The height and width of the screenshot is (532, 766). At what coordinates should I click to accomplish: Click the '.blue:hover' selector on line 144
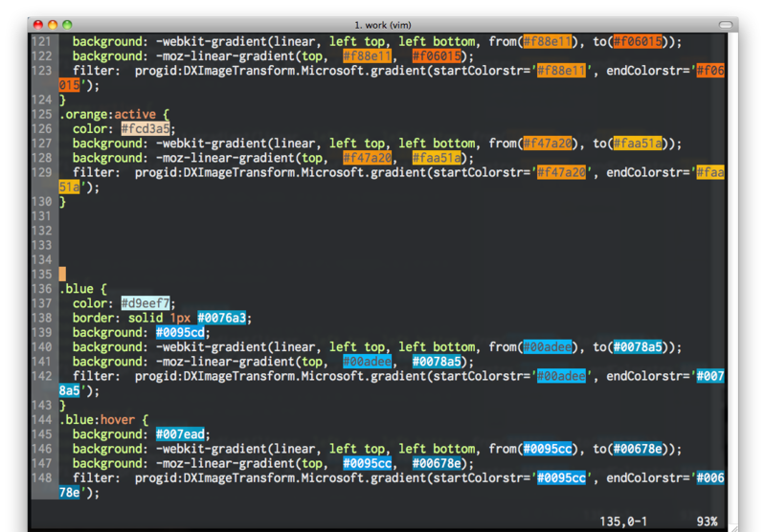(98, 420)
